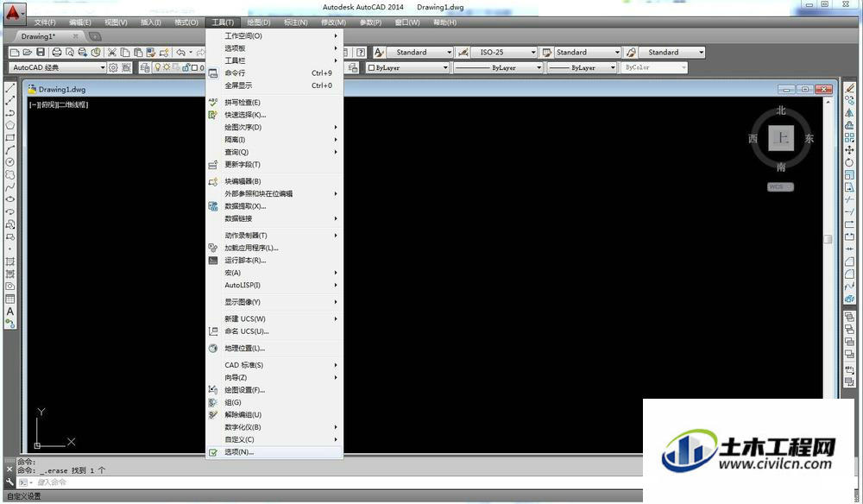Select the Line tool
Viewport: 863px width, 504px height.
[x=9, y=88]
